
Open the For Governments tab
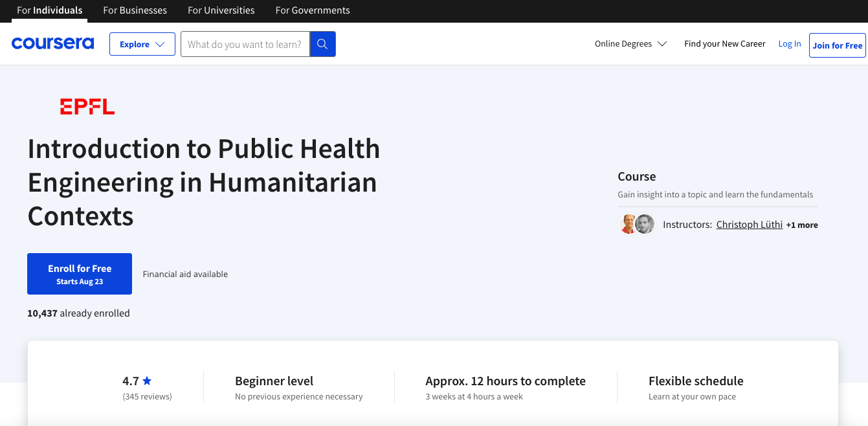tap(313, 10)
